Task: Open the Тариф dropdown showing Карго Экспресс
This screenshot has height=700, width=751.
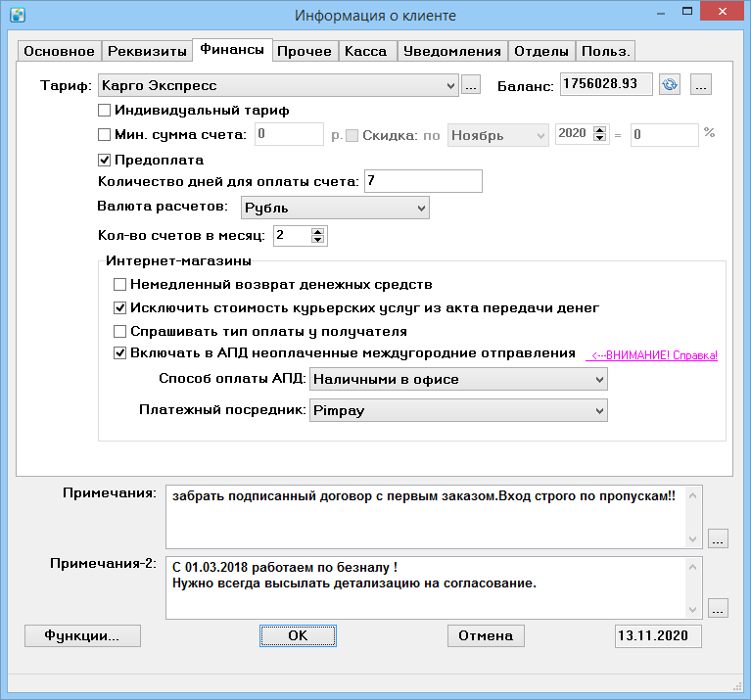Action: [x=278, y=85]
